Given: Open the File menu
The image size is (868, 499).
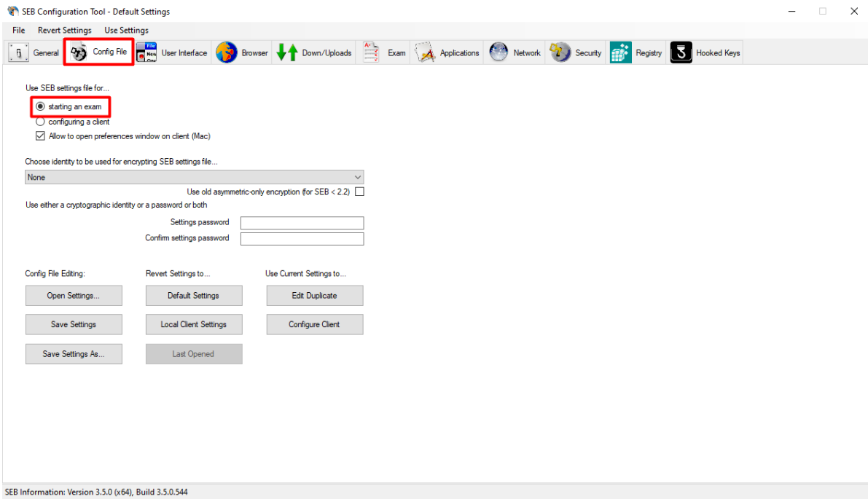Looking at the screenshot, I should 19,31.
